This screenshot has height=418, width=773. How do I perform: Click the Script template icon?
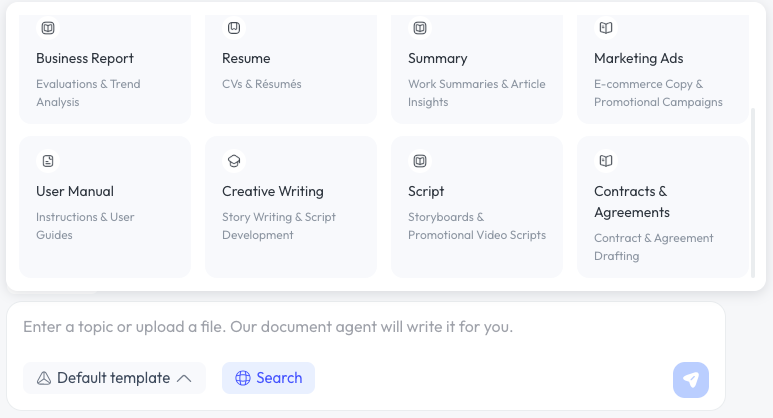pyautogui.click(x=420, y=161)
